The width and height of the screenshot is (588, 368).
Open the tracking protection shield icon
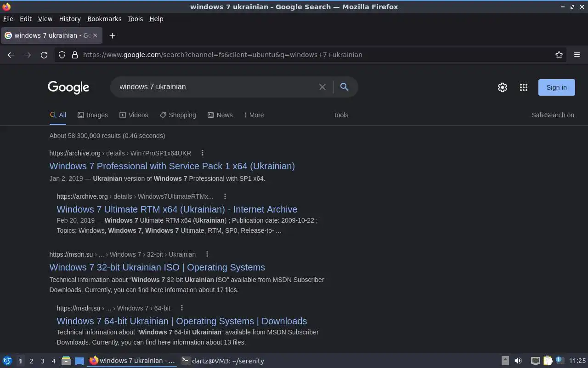[62, 55]
